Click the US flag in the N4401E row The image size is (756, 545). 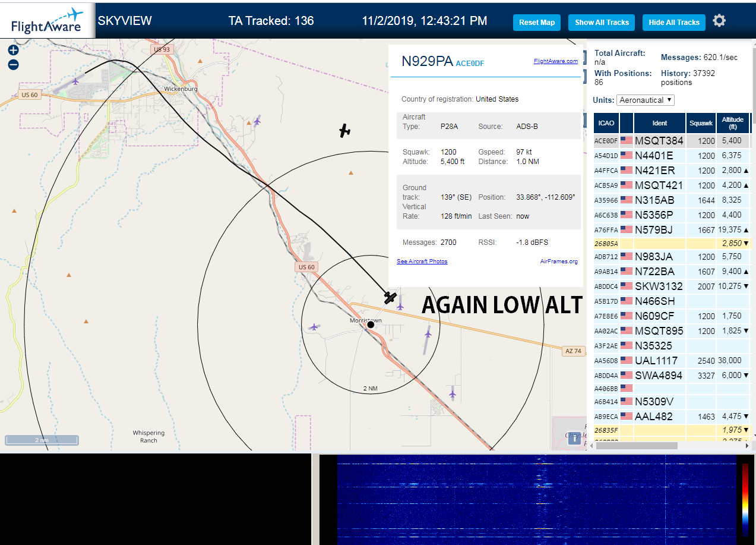[627, 156]
